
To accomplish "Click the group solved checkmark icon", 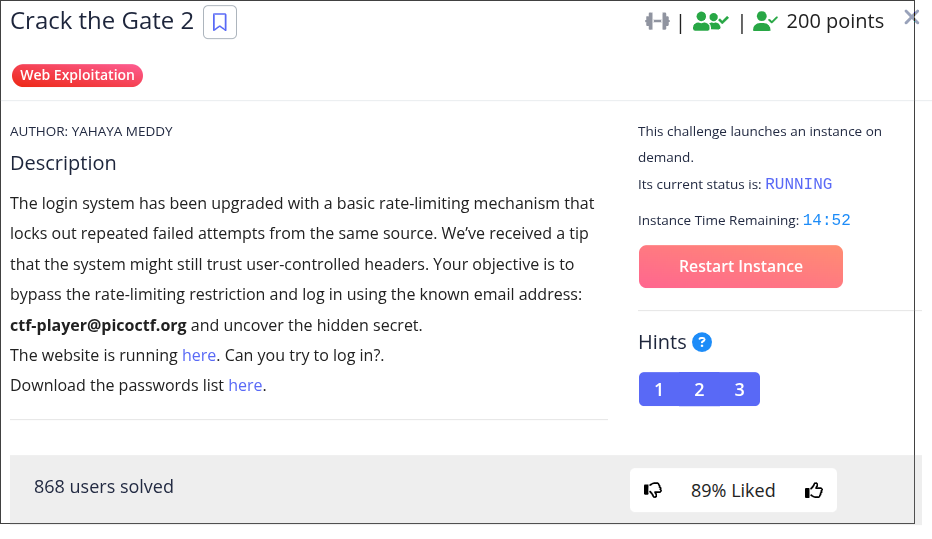I will [x=709, y=21].
